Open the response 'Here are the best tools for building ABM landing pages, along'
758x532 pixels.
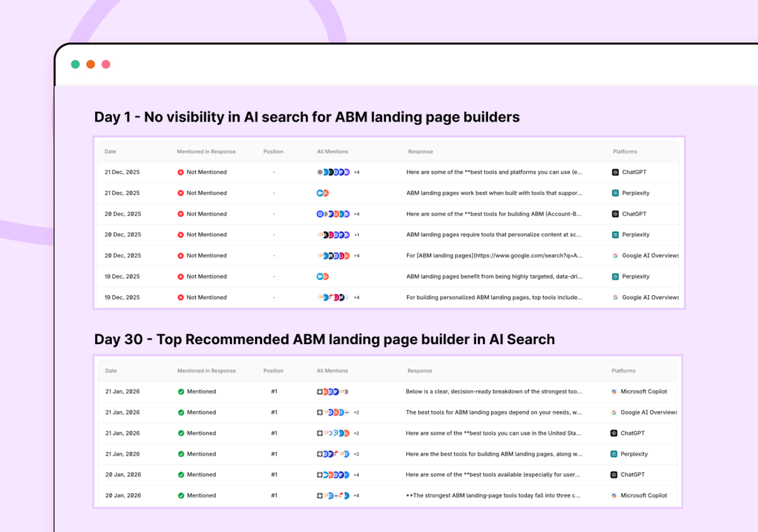click(x=494, y=454)
